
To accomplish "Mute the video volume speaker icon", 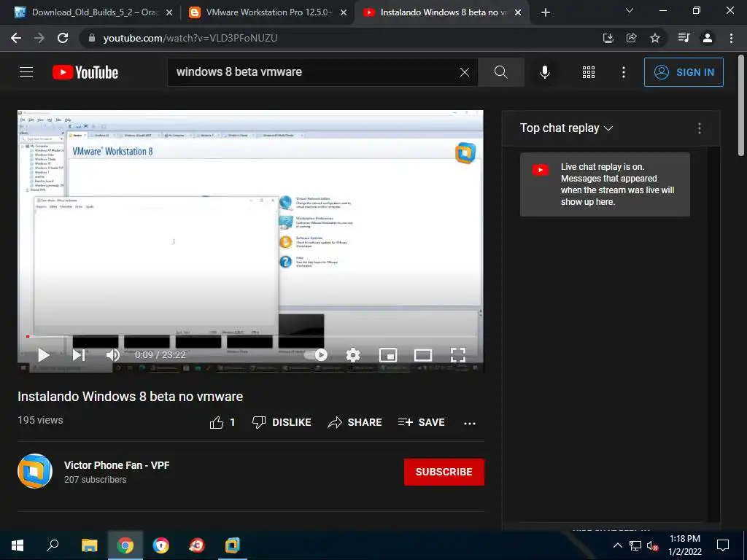I will click(113, 355).
